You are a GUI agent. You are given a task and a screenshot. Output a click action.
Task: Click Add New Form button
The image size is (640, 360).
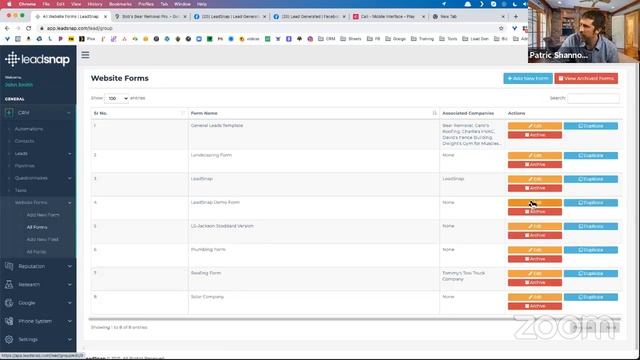point(528,78)
